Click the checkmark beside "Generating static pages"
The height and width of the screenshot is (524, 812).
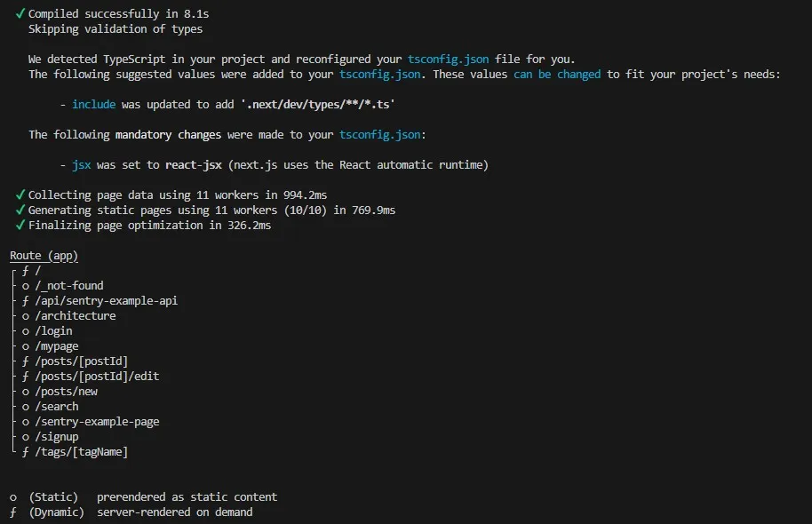(x=20, y=210)
